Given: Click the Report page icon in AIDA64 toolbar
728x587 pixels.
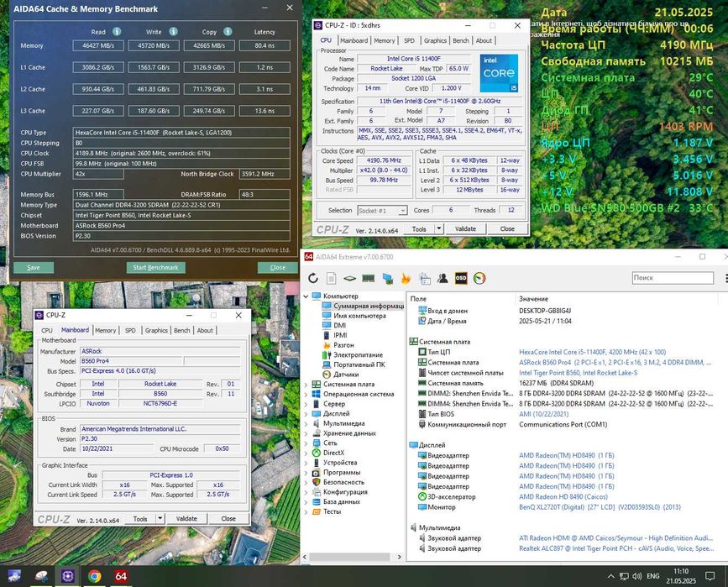Looking at the screenshot, I should [331, 278].
